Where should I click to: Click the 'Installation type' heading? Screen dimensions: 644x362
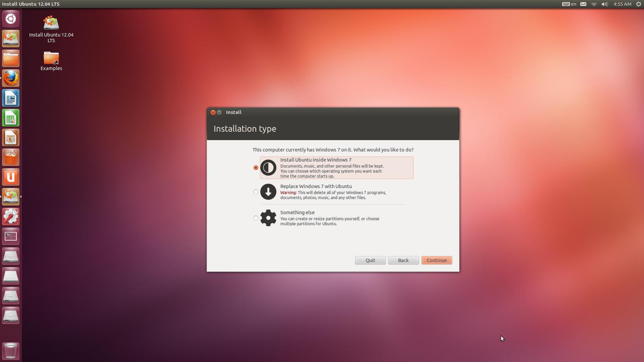245,129
